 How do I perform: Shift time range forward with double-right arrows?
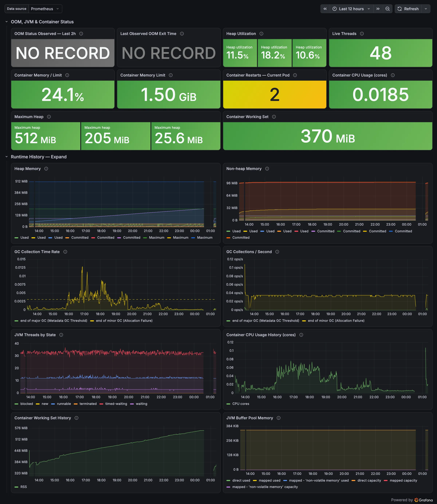tap(378, 9)
